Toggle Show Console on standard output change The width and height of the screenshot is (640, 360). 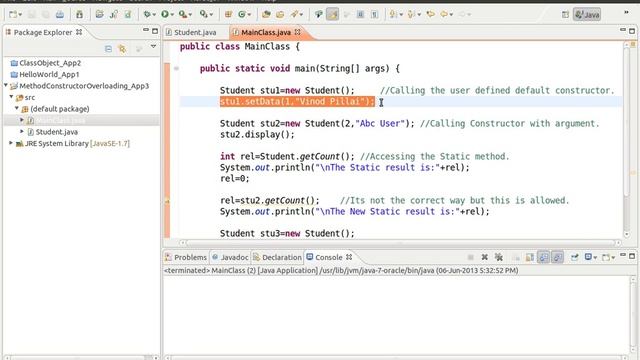pyautogui.click(x=544, y=257)
